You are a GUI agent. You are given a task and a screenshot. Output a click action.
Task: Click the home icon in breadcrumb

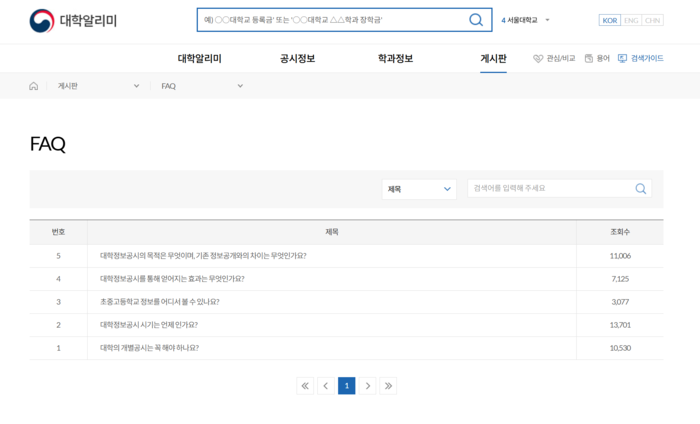(x=33, y=86)
